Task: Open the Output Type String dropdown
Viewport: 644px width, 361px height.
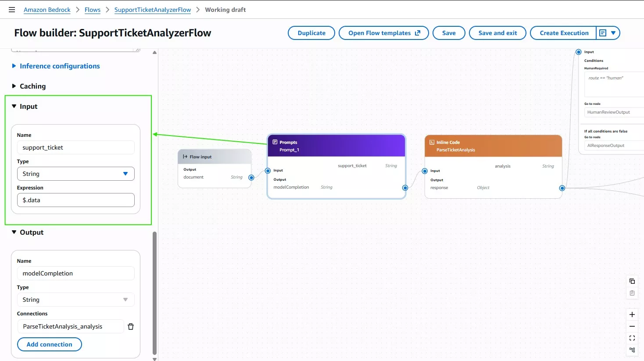Action: (x=76, y=300)
